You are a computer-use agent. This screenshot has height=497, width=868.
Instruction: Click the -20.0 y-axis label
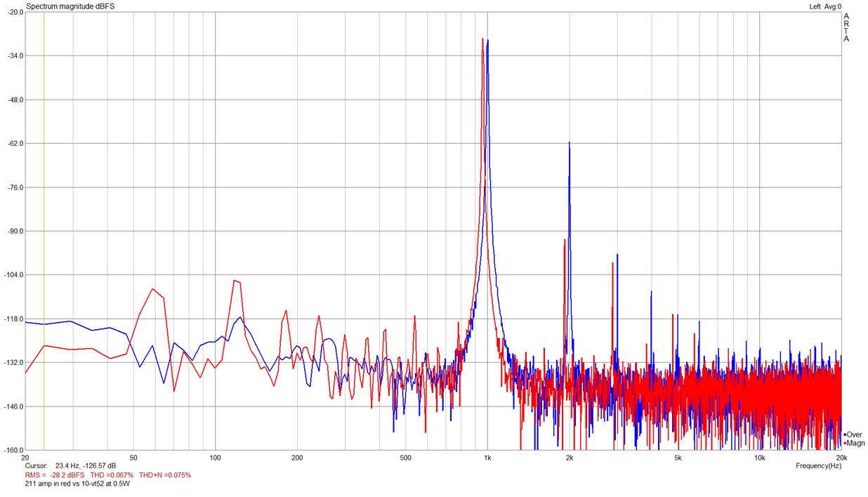(15, 12)
